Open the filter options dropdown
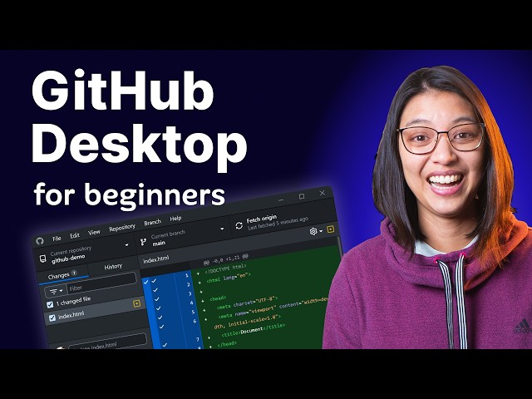Viewport: 532px width, 399px height. (56, 291)
